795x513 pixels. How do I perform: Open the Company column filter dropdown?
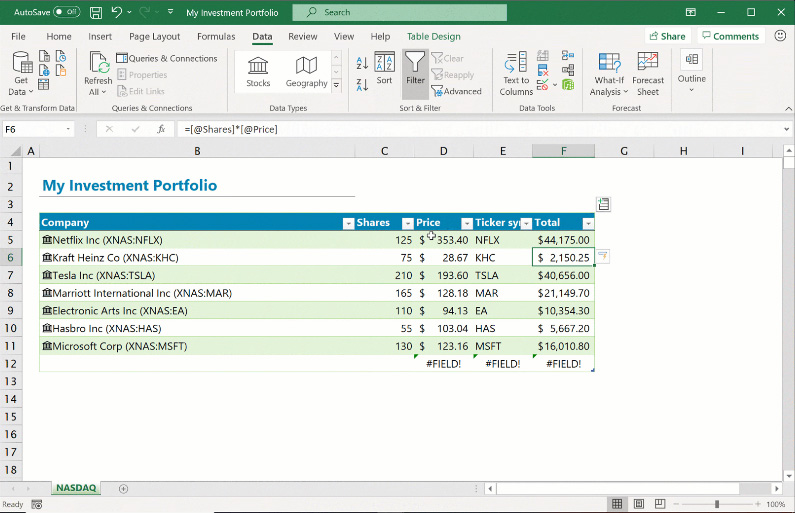pos(348,224)
